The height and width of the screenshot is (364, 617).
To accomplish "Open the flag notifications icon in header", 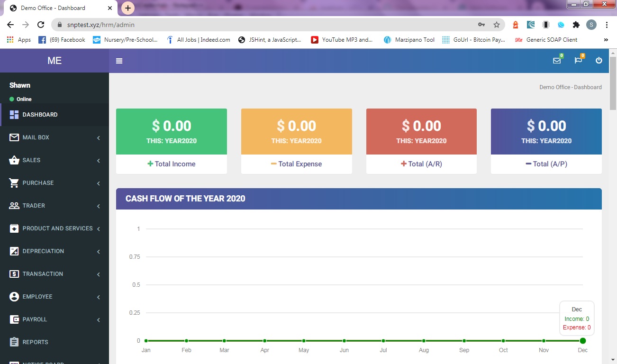I will click(578, 61).
